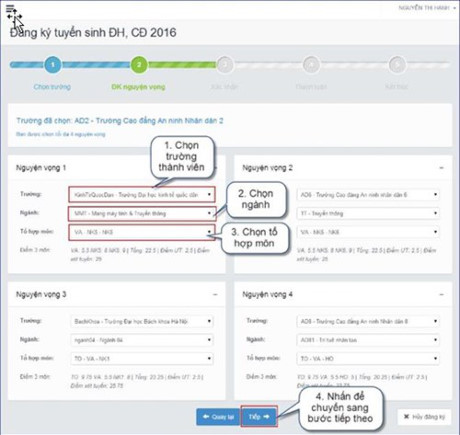The image size is (460, 435).
Task: Open Ngành dropdown in Nguyện vọng 3
Action: pos(142,340)
